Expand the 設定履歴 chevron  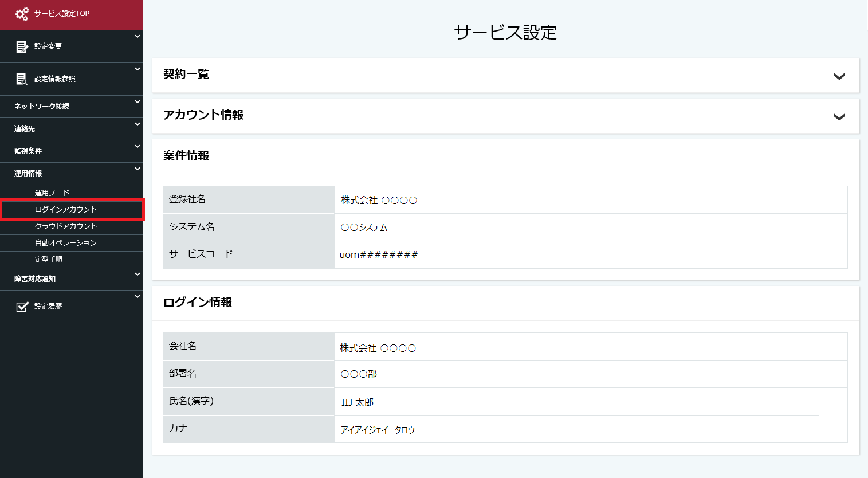click(x=138, y=296)
